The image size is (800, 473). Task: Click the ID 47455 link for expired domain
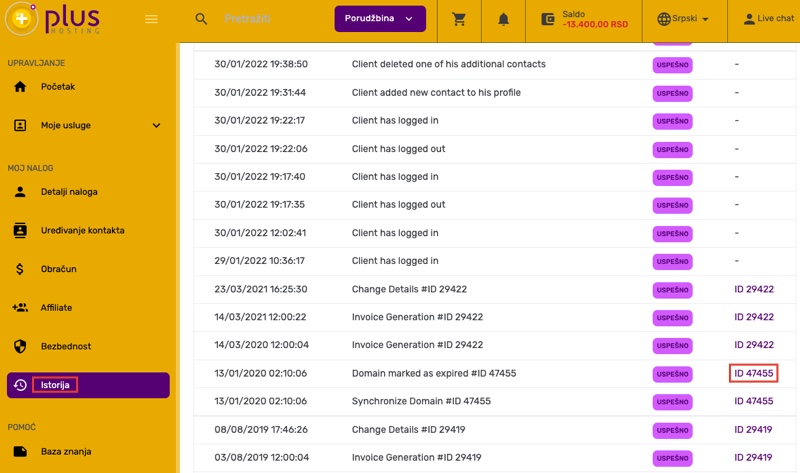click(x=753, y=373)
